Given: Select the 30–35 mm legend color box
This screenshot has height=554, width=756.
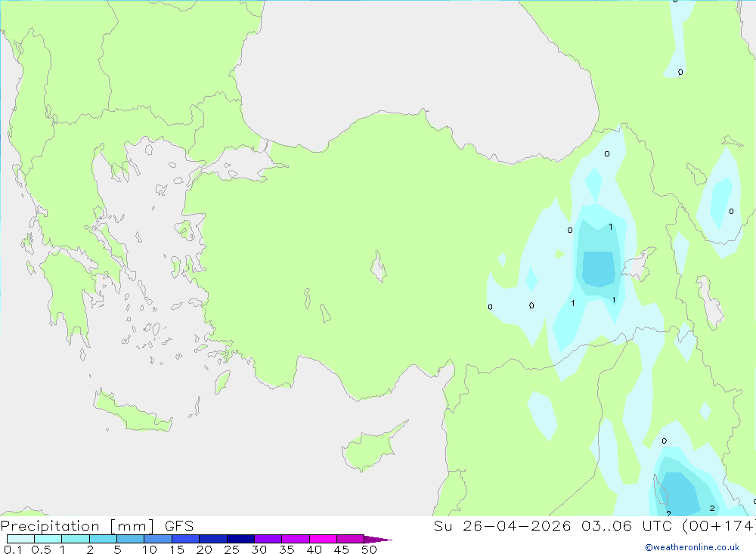Looking at the screenshot, I should point(268,539).
